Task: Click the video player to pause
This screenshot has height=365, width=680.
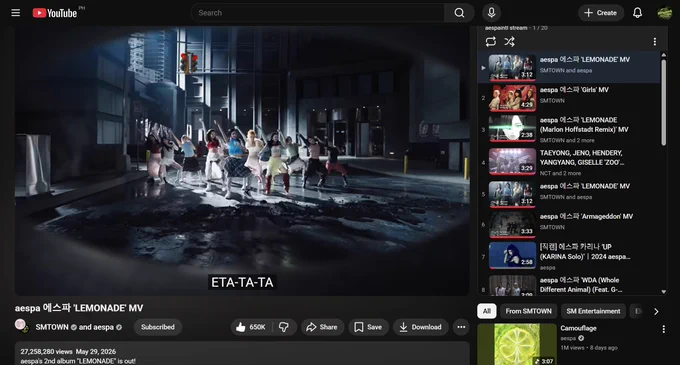Action: pos(242,161)
